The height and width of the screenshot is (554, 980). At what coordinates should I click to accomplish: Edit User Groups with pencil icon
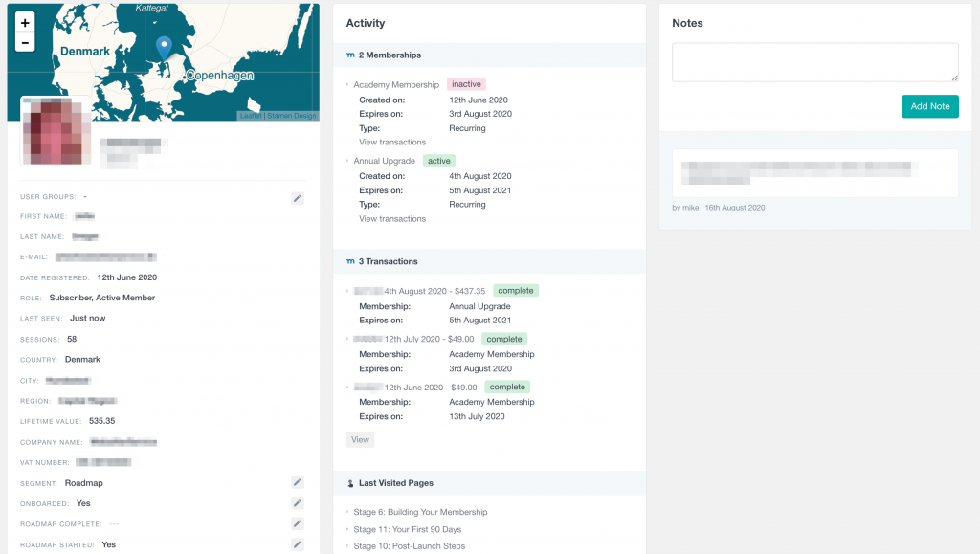298,197
